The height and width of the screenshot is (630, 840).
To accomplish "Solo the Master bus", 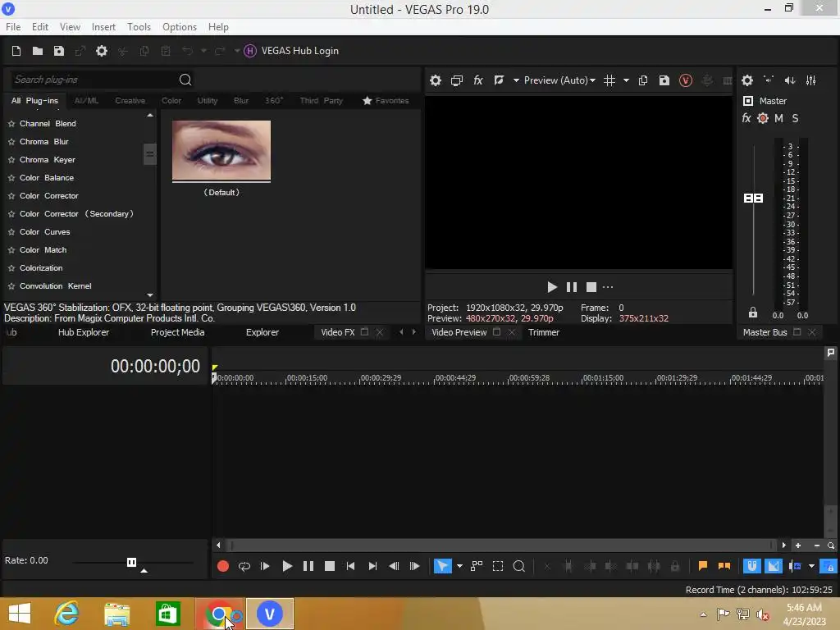I will tap(795, 118).
